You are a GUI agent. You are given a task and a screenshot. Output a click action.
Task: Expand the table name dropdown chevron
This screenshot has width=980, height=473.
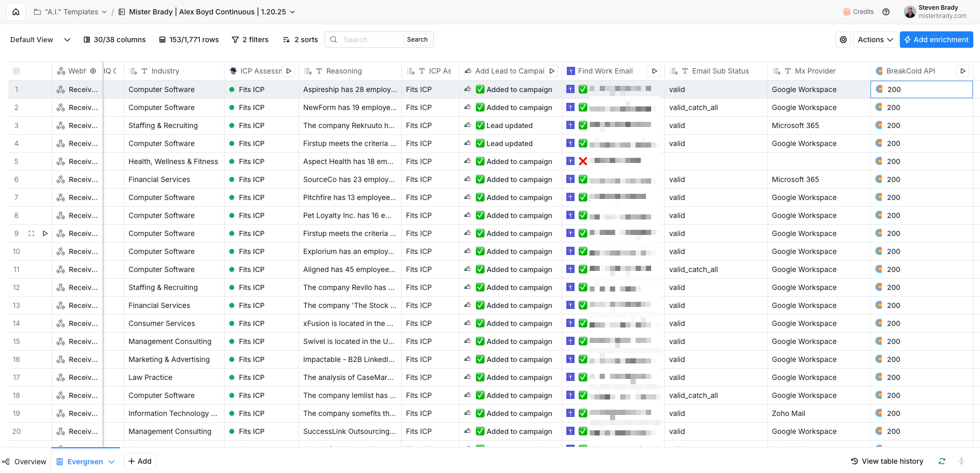point(293,12)
